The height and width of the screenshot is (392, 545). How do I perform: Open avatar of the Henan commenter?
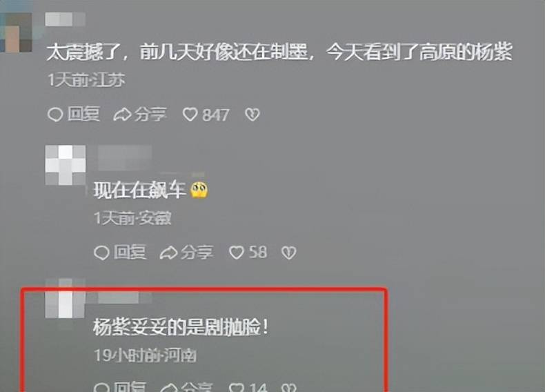[66, 298]
